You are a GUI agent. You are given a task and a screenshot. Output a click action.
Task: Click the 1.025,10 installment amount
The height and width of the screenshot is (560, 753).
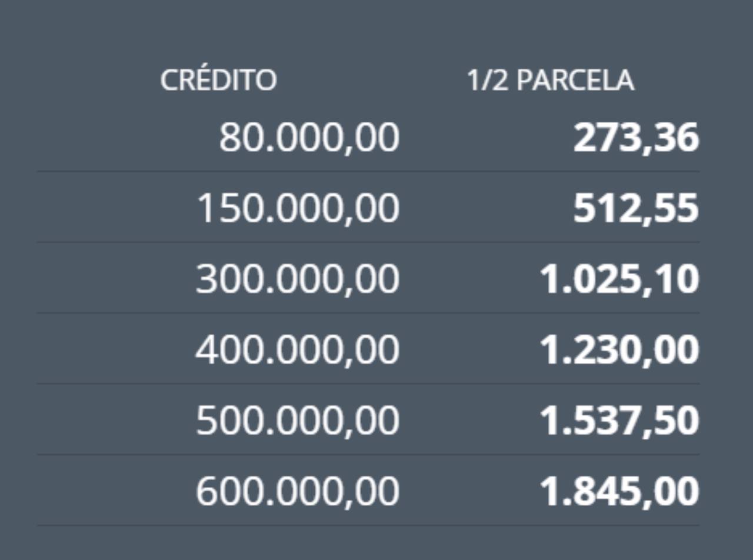tap(619, 279)
